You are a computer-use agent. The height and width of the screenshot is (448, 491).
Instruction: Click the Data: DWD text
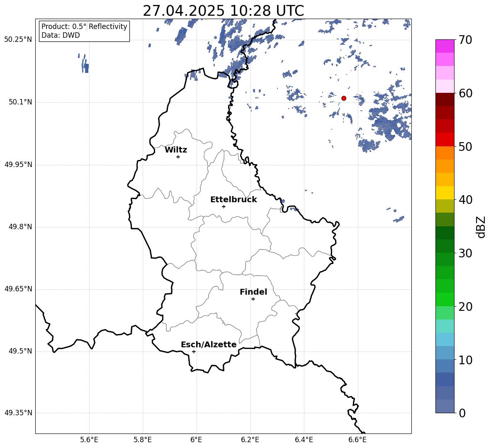point(61,35)
